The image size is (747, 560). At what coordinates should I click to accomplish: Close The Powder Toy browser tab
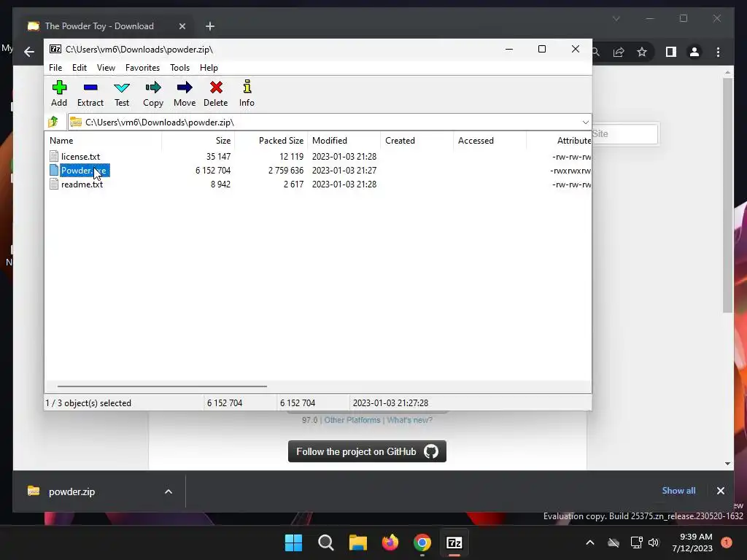182,26
